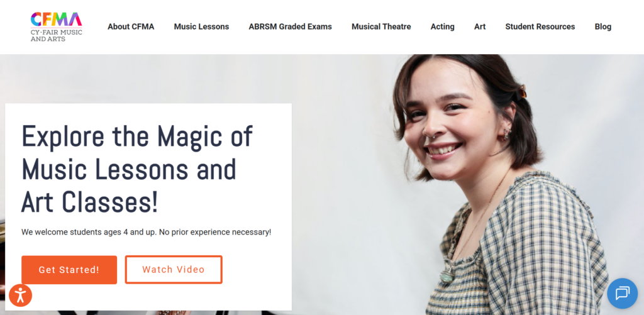Open the Music Lessons menu
Image resolution: width=644 pixels, height=315 pixels.
tap(201, 26)
